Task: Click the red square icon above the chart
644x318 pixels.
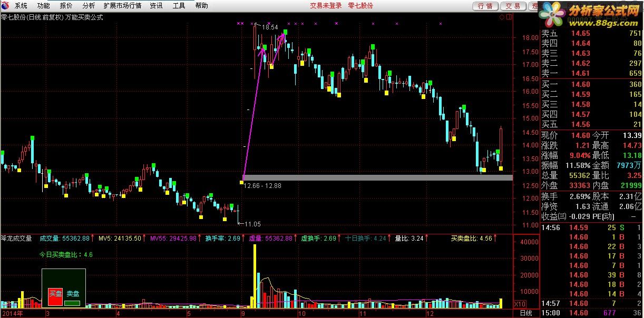Action: pos(509,17)
